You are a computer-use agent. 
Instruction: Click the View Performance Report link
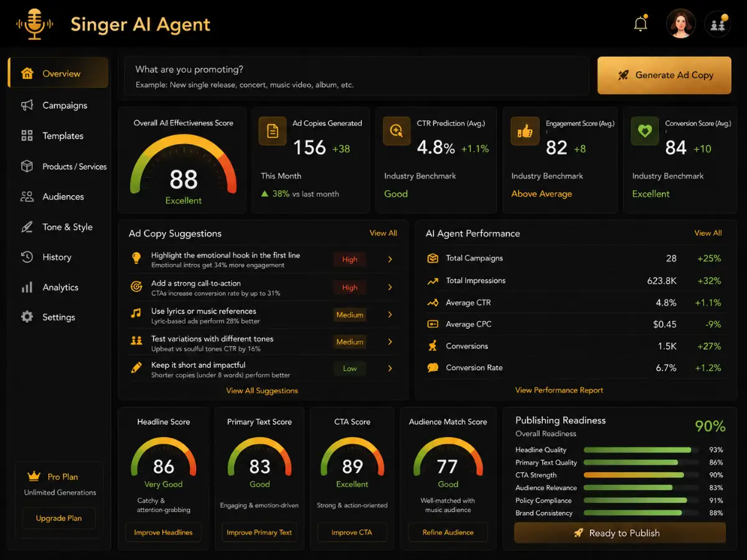click(559, 390)
